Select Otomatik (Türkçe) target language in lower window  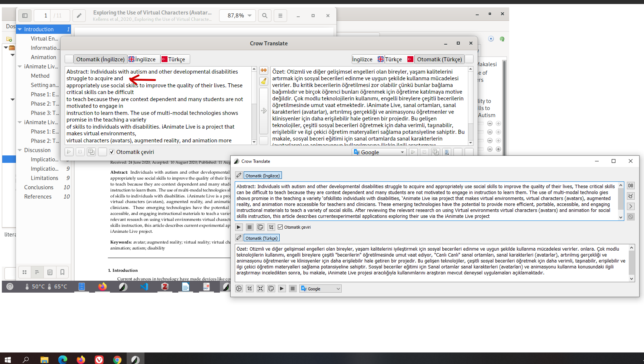pyautogui.click(x=261, y=238)
